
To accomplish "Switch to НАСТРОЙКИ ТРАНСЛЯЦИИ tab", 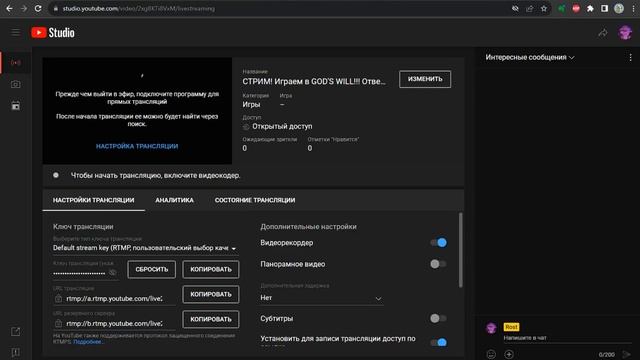I will coord(93,200).
